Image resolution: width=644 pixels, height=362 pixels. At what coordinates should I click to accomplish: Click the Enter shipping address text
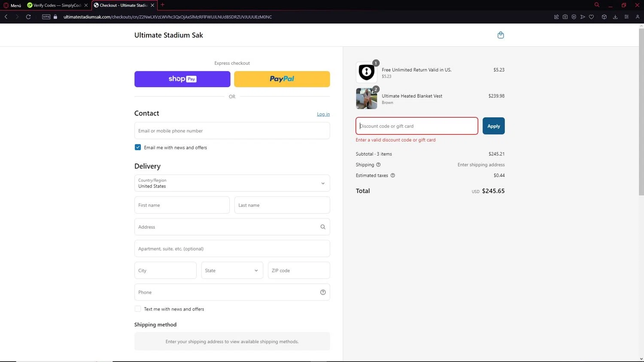[x=481, y=165]
